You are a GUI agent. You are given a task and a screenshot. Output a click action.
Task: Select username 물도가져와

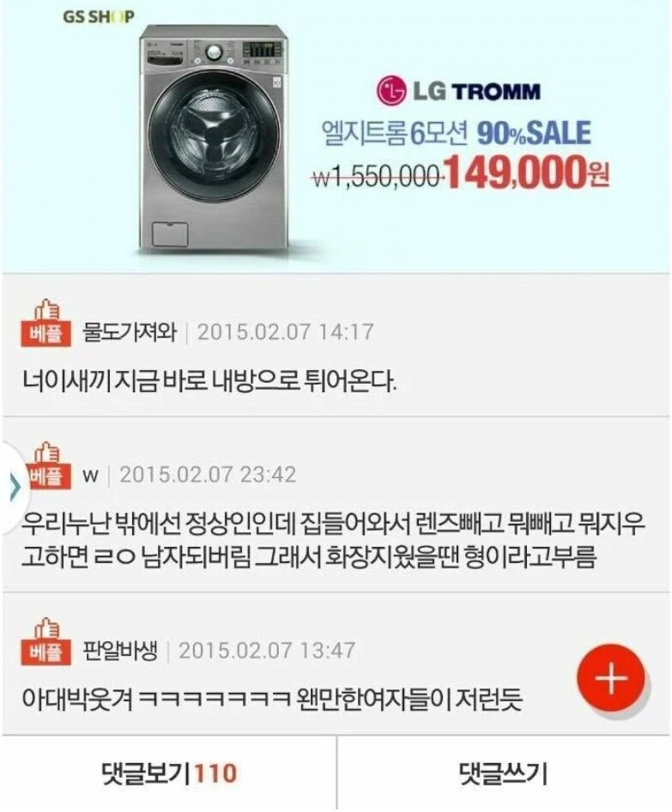pos(130,331)
